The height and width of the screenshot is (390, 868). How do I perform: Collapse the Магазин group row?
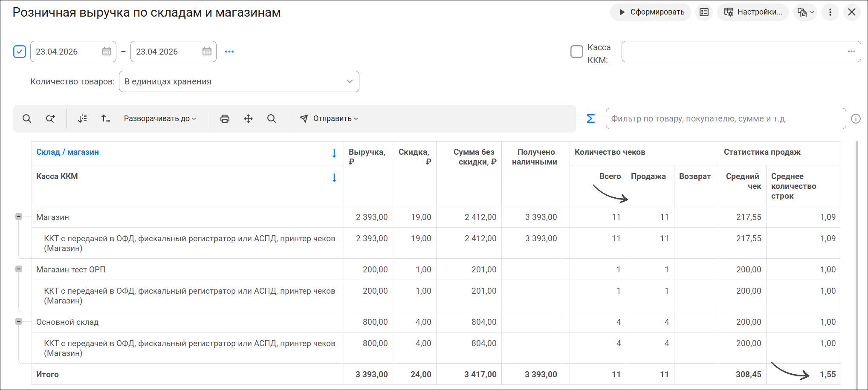pyautogui.click(x=19, y=217)
